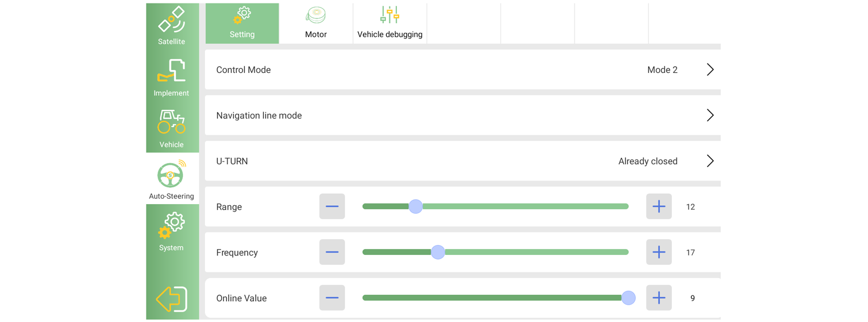Click the yellow back arrow icon
Image resolution: width=868 pixels, height=322 pixels.
click(172, 299)
